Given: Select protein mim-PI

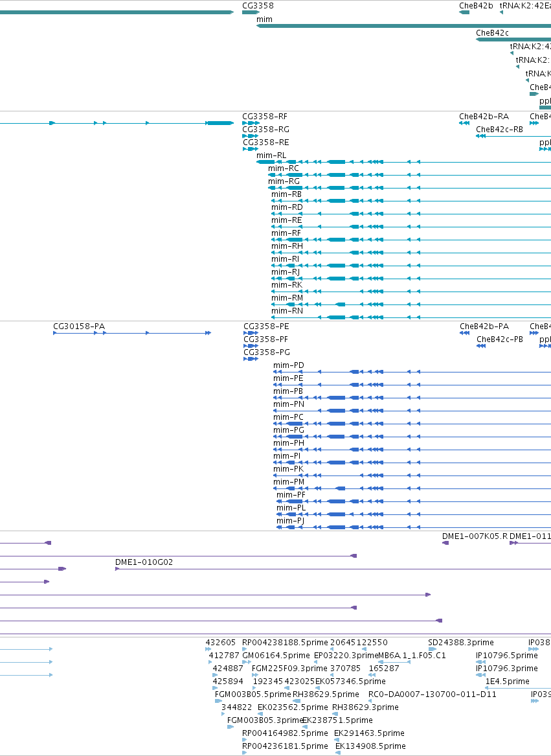Looking at the screenshot, I should click(286, 457).
